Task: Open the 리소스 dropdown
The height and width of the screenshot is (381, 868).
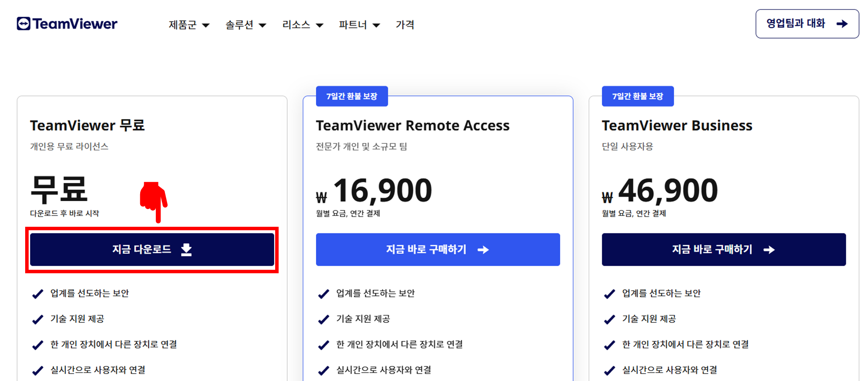Action: (x=302, y=25)
